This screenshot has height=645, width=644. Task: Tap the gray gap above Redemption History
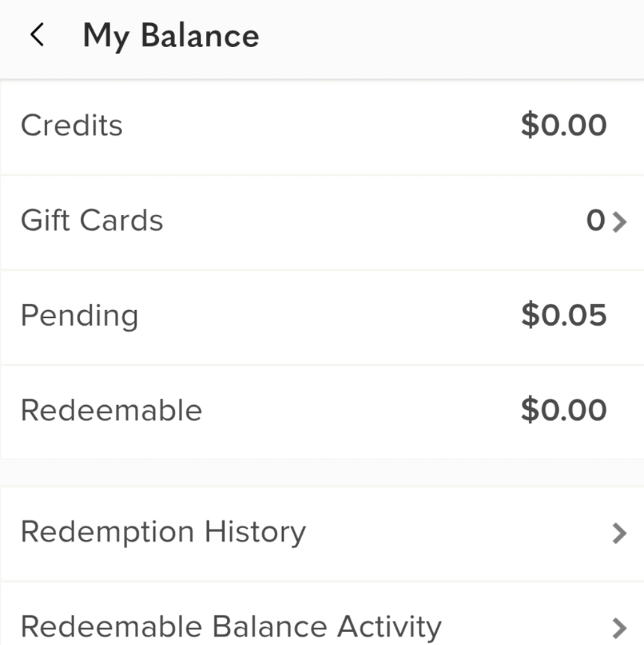coord(322,473)
